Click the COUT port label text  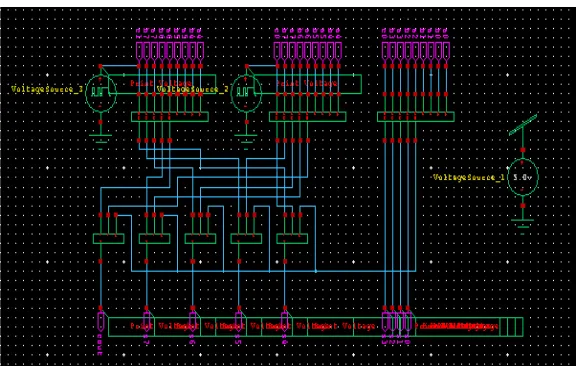click(x=100, y=344)
